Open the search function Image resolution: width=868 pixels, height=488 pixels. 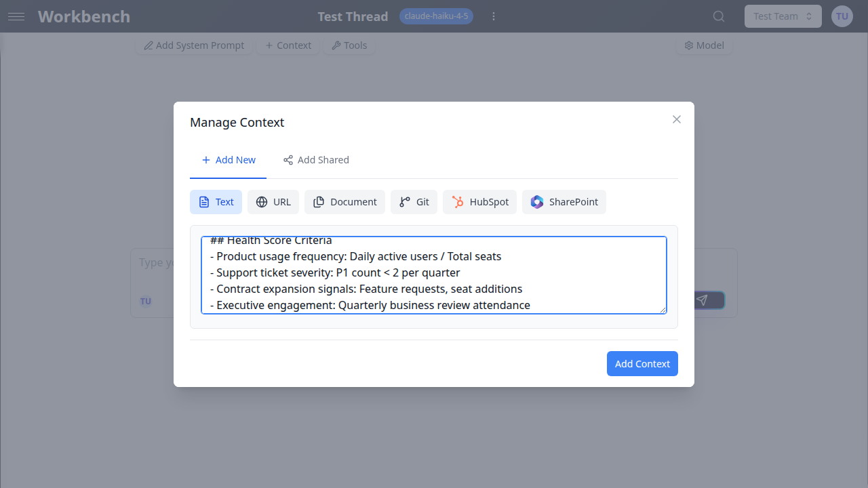coord(718,16)
